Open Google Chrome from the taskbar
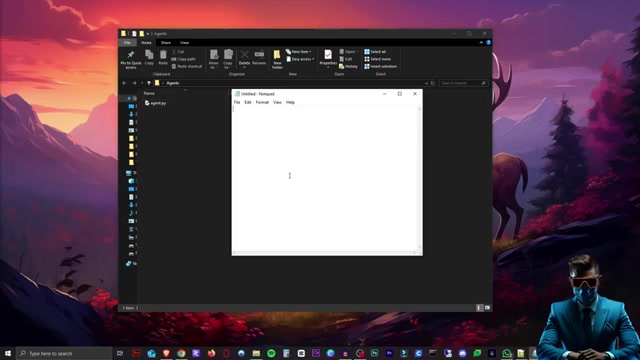The height and width of the screenshot is (360, 640). point(181,353)
